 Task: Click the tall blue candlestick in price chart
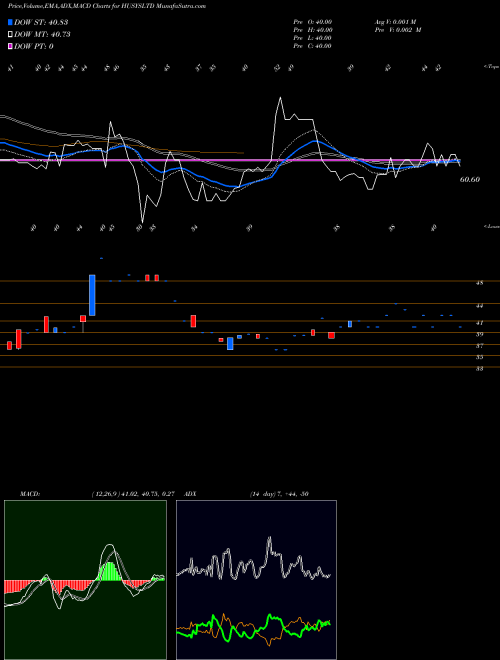(92, 295)
